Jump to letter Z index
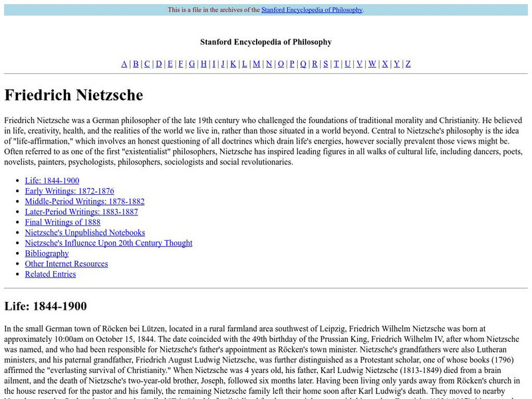 tap(408, 64)
